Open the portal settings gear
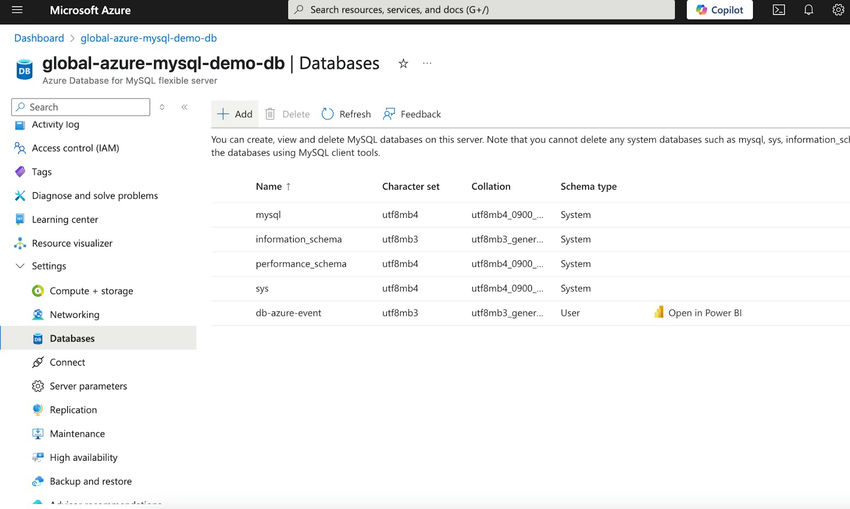 click(x=838, y=10)
